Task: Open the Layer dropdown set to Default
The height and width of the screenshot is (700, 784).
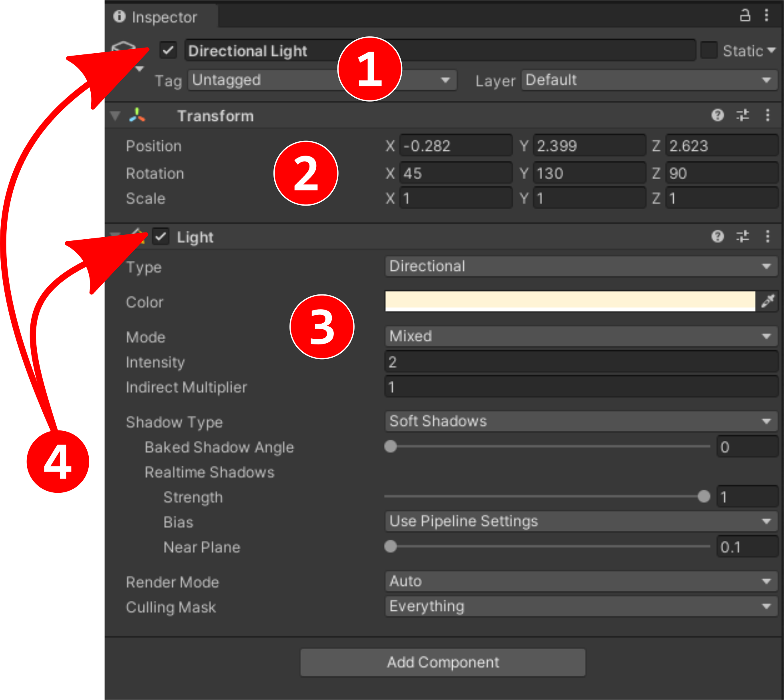Action: 648,80
